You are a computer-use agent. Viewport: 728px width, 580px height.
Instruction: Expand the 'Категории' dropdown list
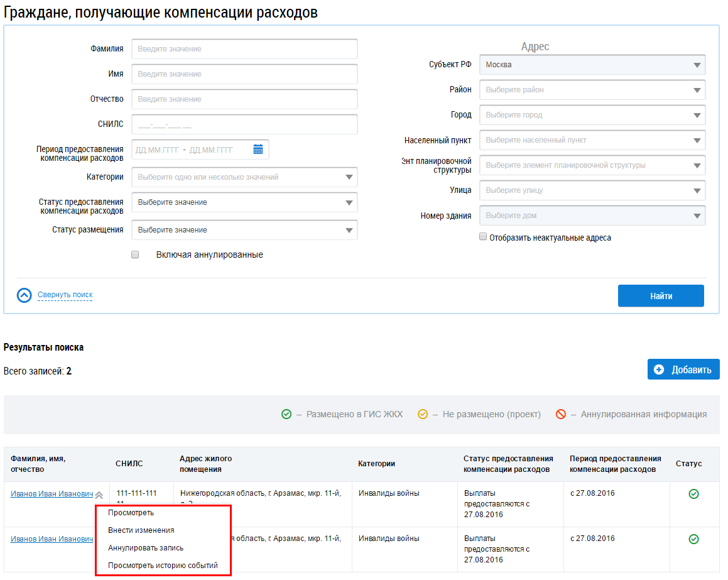tap(244, 177)
